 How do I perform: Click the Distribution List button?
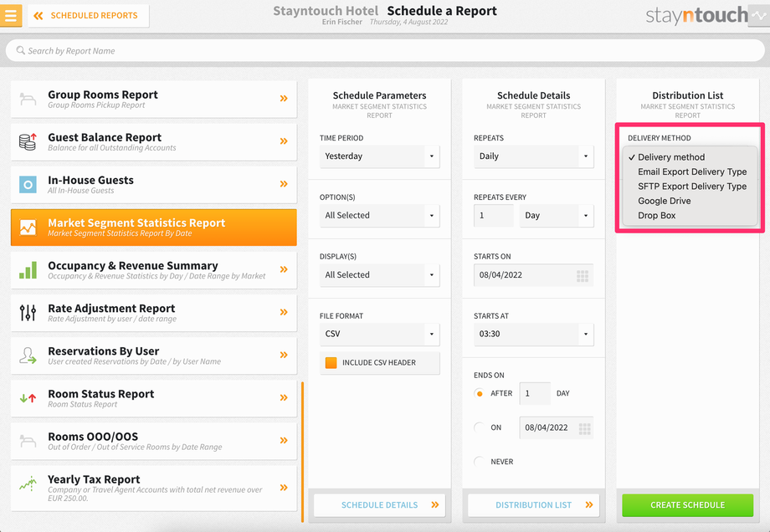pos(534,505)
